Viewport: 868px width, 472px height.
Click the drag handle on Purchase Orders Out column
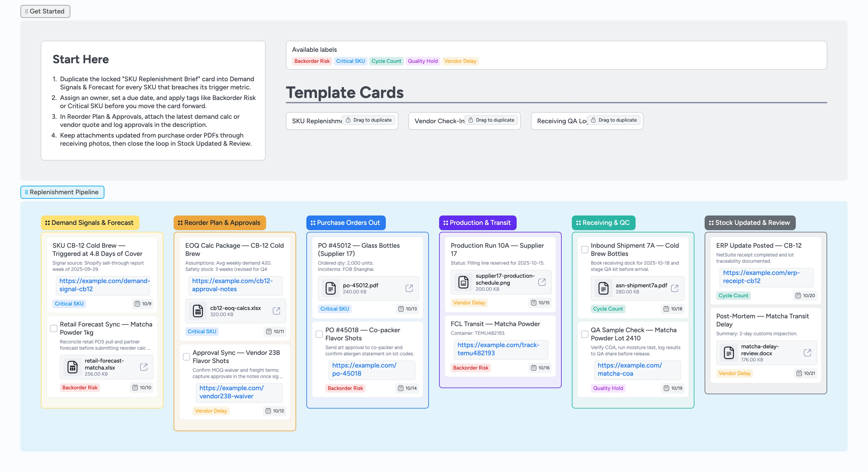[313, 223]
